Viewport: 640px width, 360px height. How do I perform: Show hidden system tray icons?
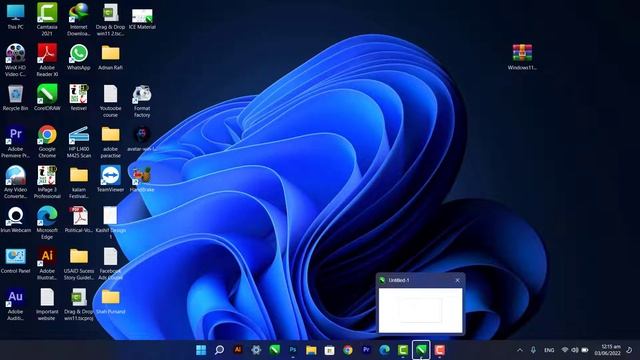tap(520, 350)
